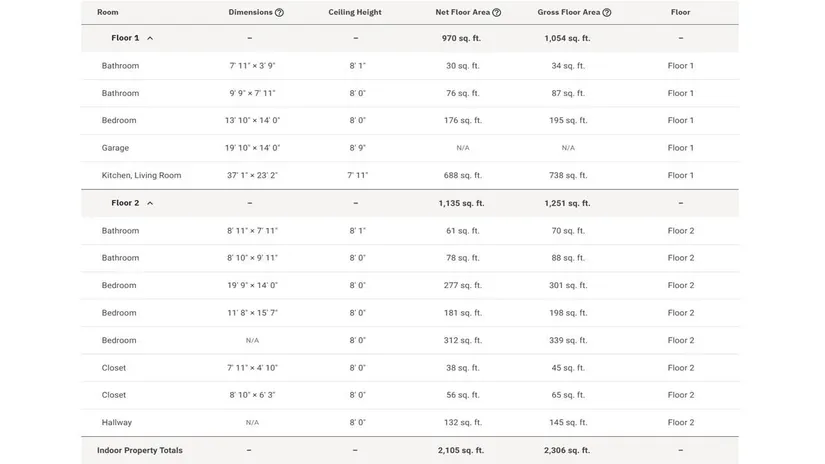Image resolution: width=825 pixels, height=464 pixels.
Task: Select the Garage room name
Action: pyautogui.click(x=115, y=148)
